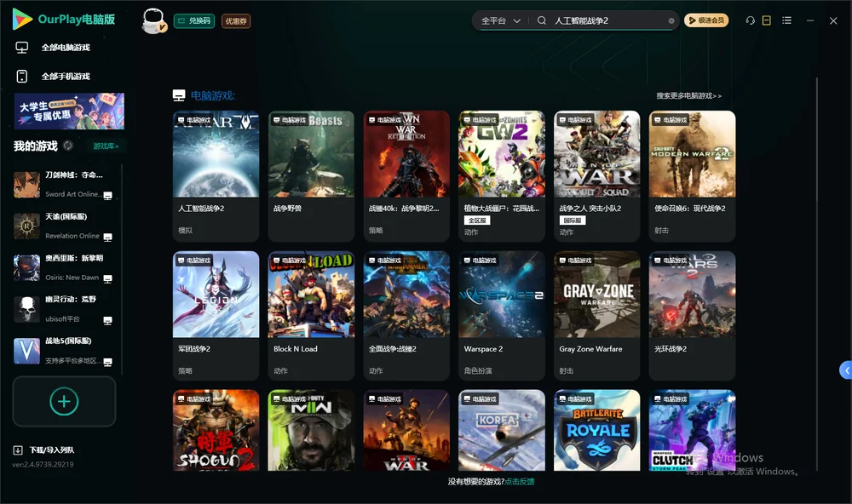Open the Gray Zone Warfare card
Screen dimensions: 852x504
coord(596,316)
